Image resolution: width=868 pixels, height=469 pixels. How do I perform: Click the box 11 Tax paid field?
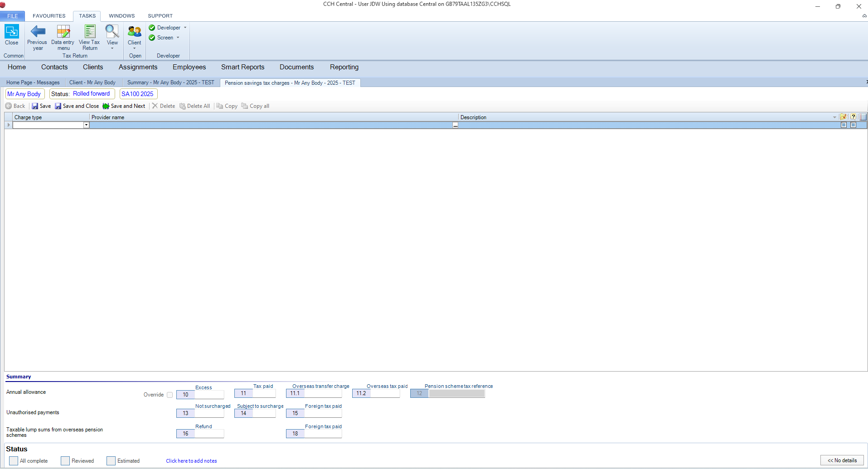pos(264,393)
